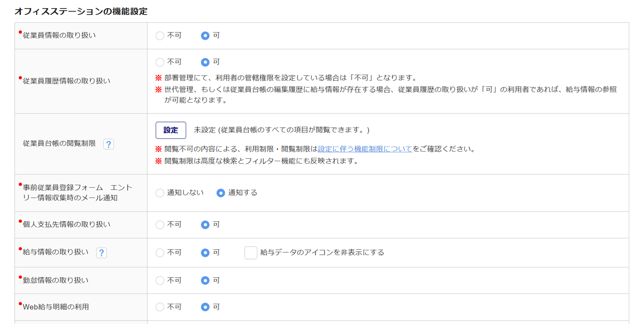
Task: Click the 個人支払先情報の取り扱い row label
Action: tap(67, 224)
